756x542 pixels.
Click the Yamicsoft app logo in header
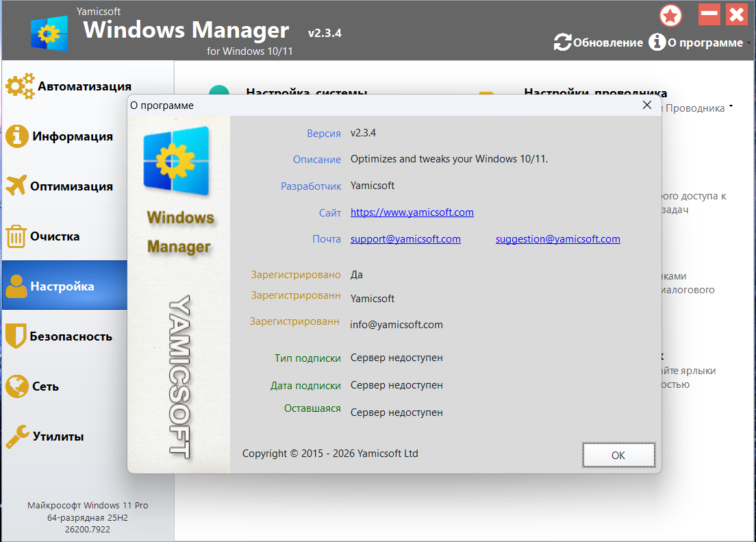[49, 33]
